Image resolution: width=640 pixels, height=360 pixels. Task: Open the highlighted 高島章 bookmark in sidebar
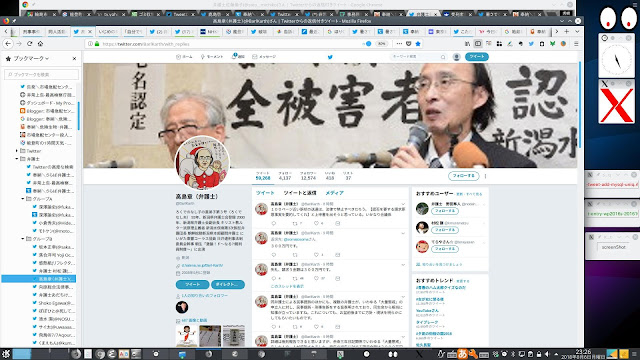point(39,279)
